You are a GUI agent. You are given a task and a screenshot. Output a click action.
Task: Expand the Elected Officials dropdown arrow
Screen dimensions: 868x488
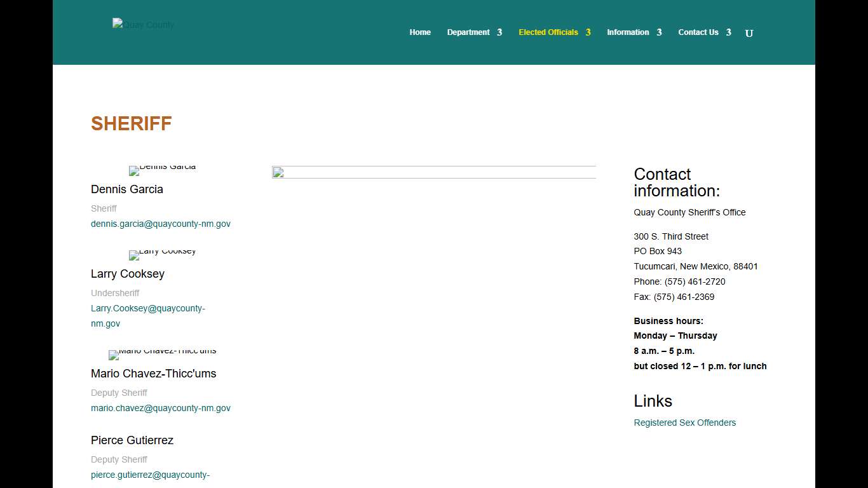(x=588, y=32)
